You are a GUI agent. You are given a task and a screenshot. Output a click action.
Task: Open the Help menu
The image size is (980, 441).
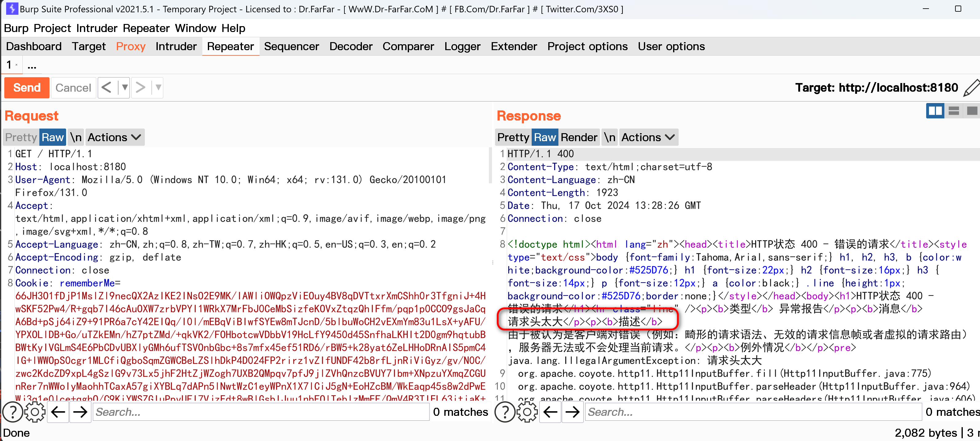[233, 28]
